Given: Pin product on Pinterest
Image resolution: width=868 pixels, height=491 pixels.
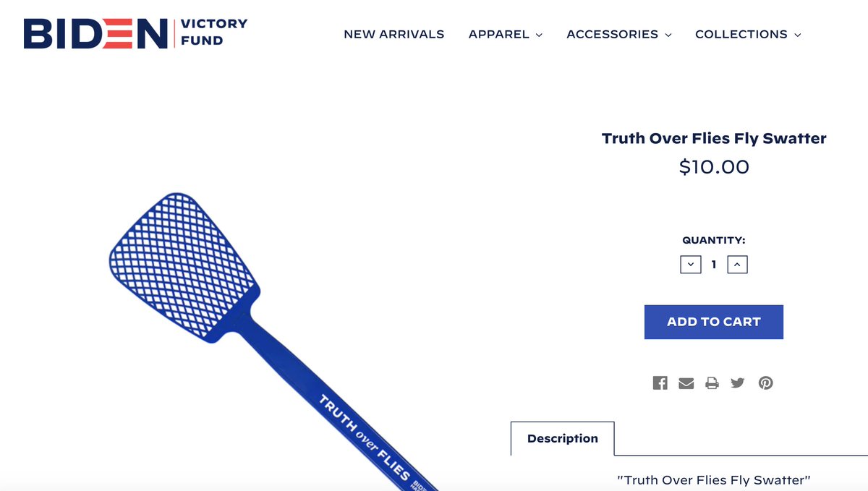Looking at the screenshot, I should pos(765,383).
